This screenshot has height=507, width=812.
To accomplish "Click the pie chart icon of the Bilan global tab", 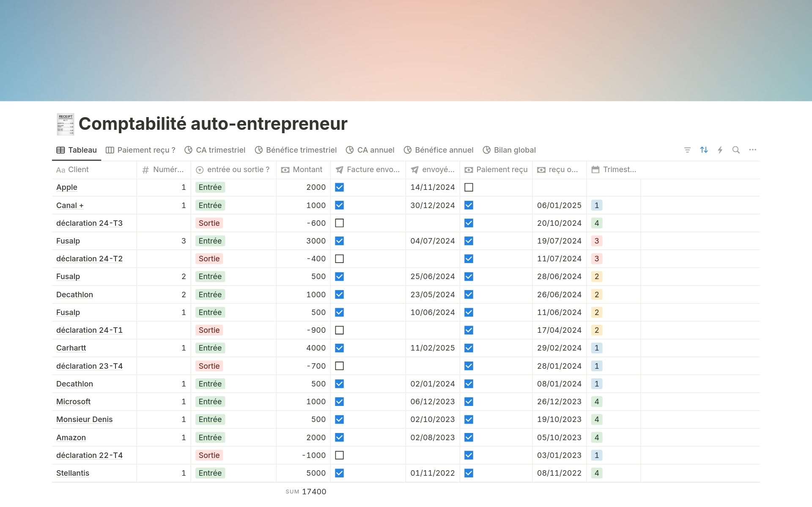I will (487, 150).
